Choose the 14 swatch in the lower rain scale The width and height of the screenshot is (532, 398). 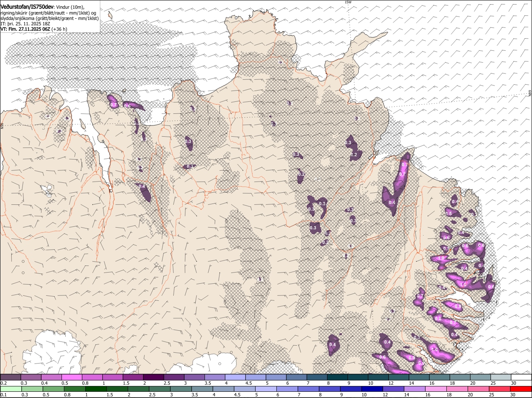point(414,389)
